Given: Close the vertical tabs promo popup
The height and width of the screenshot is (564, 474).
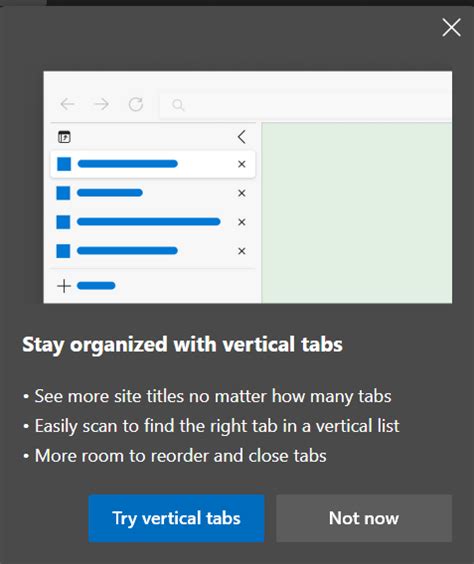Looking at the screenshot, I should (451, 28).
